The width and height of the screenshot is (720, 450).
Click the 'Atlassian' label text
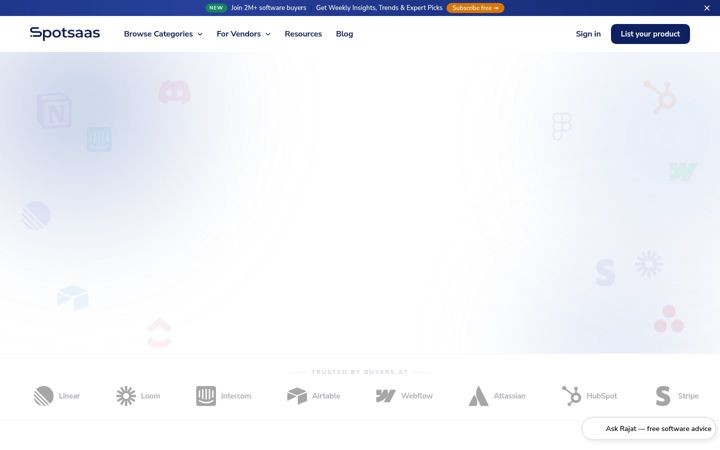509,396
